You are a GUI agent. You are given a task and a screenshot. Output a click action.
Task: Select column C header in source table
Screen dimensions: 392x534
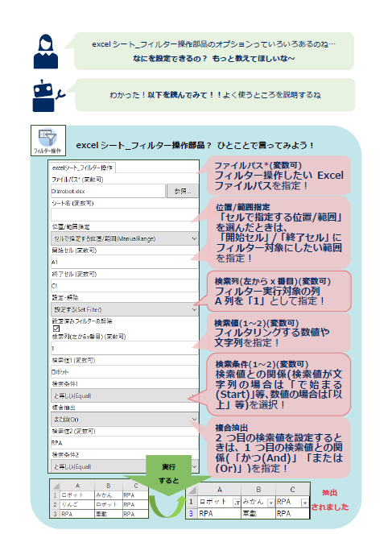pos(135,486)
